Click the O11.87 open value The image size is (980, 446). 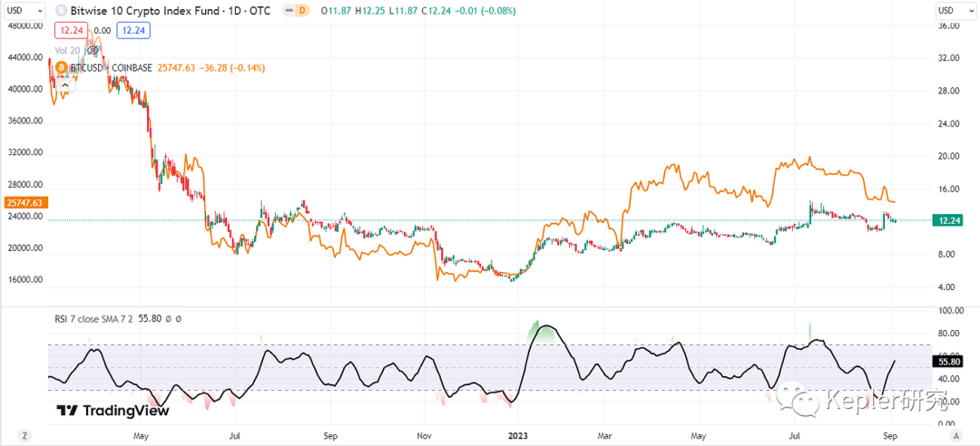(335, 11)
